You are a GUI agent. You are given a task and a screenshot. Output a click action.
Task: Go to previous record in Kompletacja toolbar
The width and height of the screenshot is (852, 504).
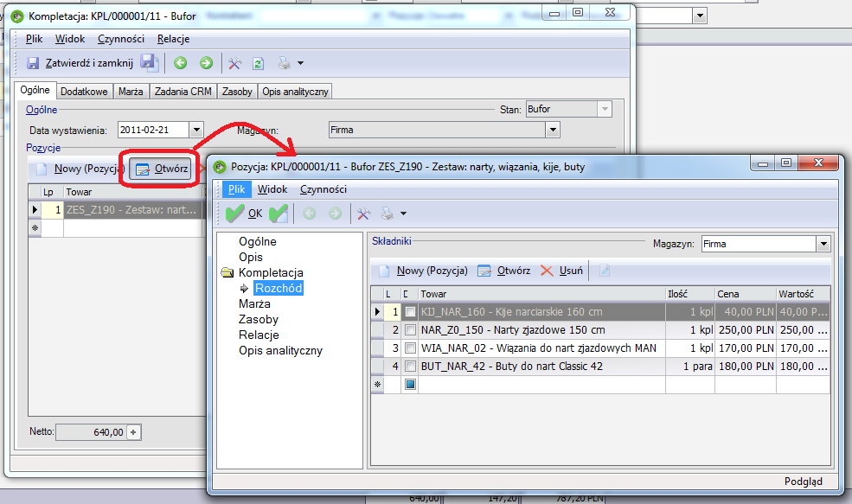(181, 63)
